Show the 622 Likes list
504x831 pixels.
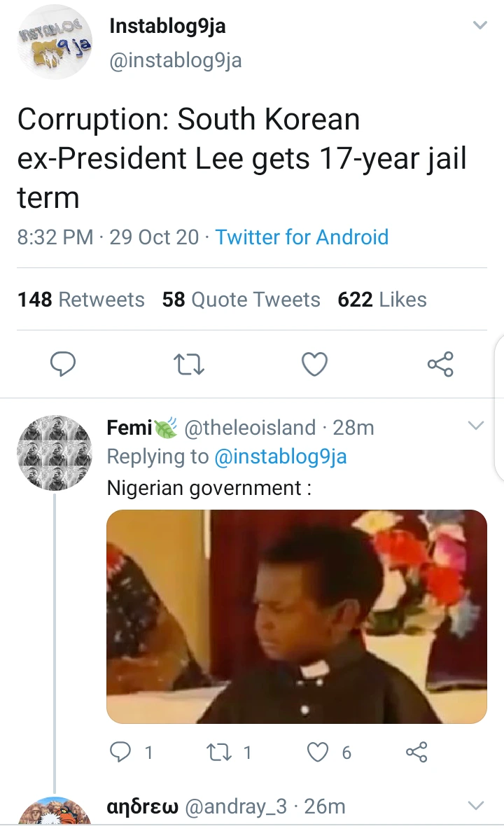point(381,300)
